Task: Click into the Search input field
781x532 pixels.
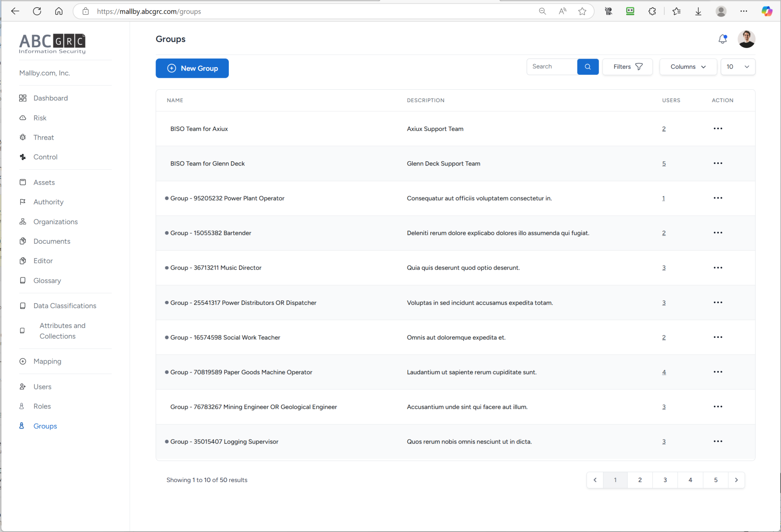Action: (551, 67)
